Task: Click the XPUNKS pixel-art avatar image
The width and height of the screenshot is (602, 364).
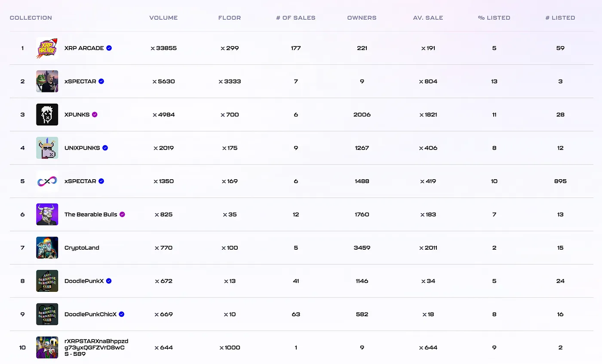Action: 47,115
